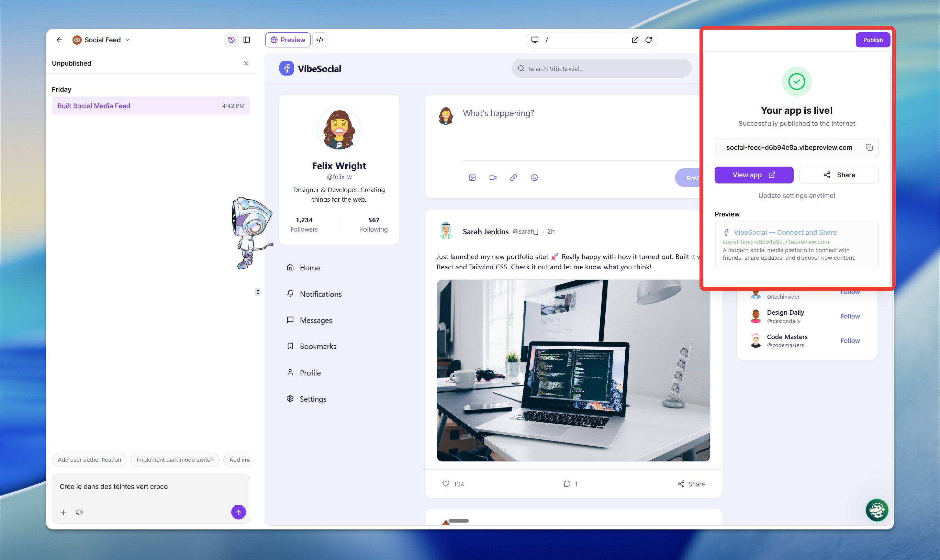Like the post with 124 likes
Screen dimensions: 940x560
click(x=453, y=484)
